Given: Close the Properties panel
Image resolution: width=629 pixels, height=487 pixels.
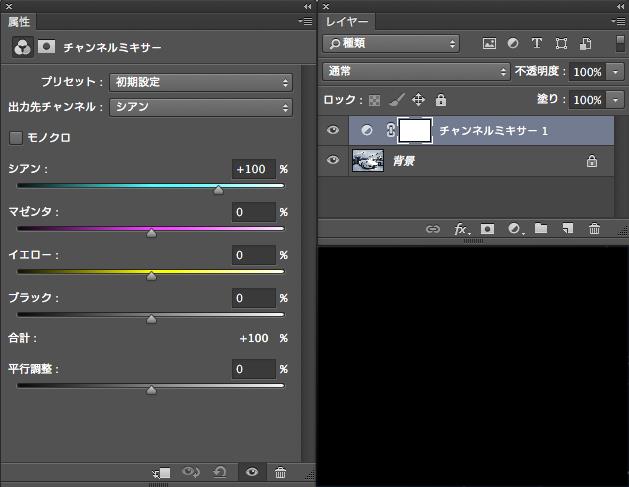Looking at the screenshot, I should coord(9,6).
